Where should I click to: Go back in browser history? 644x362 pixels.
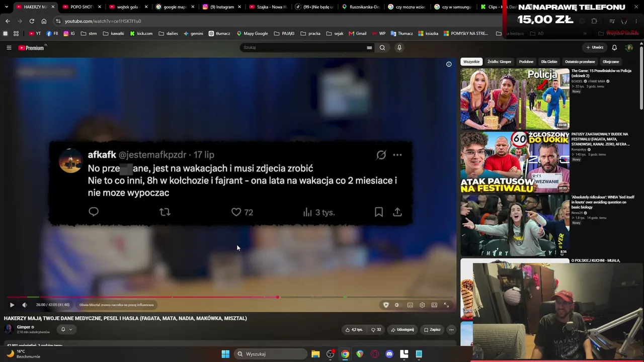[x=8, y=21]
